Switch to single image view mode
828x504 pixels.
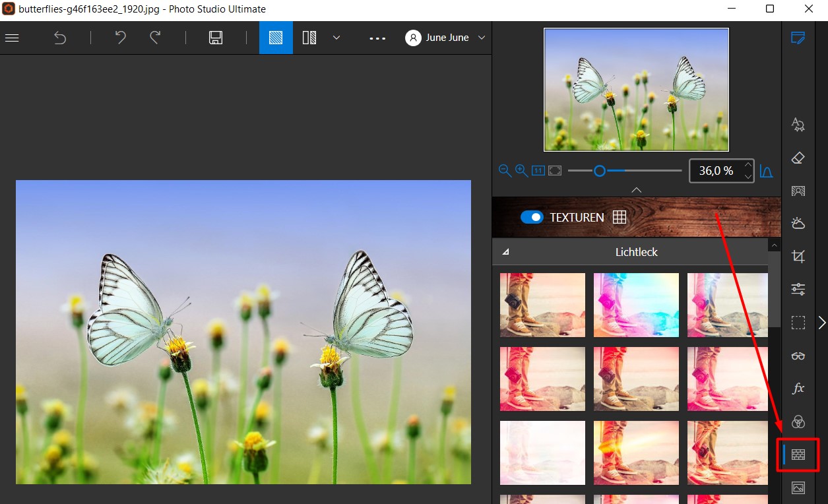pyautogui.click(x=276, y=38)
